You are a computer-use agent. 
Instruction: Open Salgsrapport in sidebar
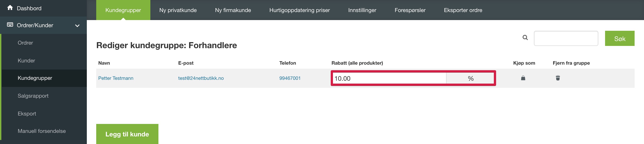tap(33, 96)
